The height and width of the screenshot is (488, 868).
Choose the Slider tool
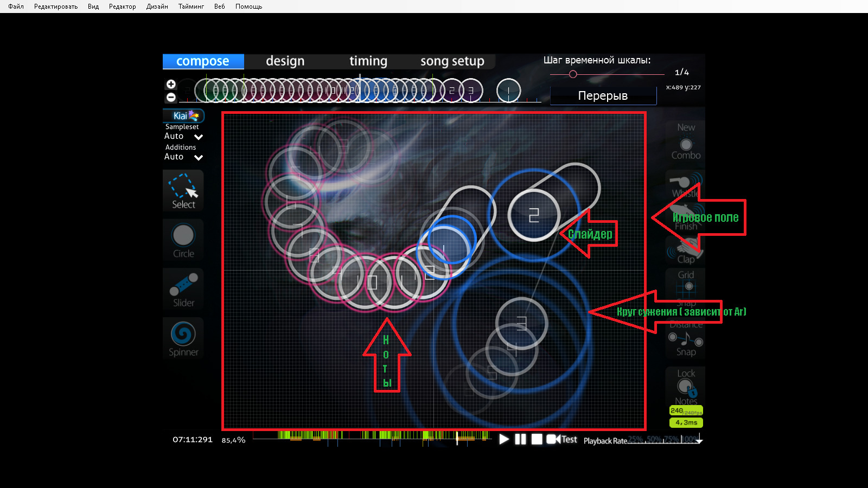pyautogui.click(x=183, y=289)
